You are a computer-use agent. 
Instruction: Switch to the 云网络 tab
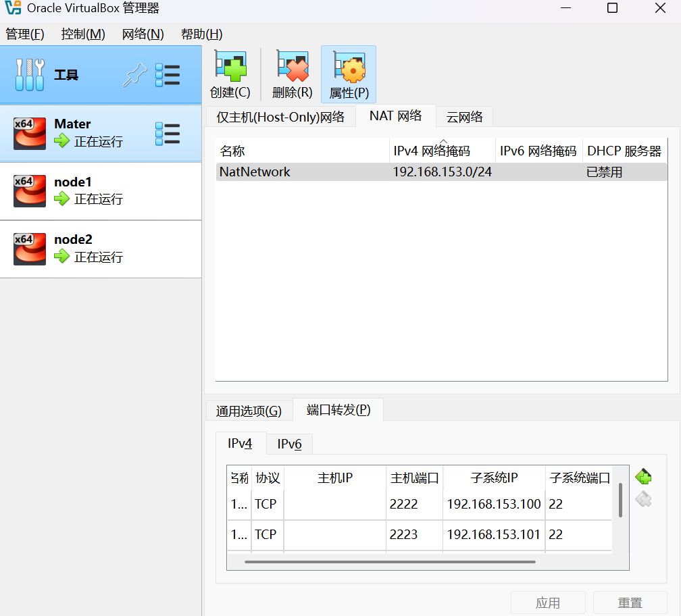coord(464,117)
